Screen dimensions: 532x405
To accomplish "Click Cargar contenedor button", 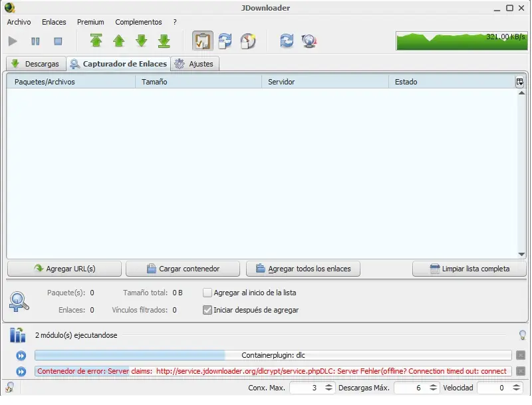I will point(183,269).
